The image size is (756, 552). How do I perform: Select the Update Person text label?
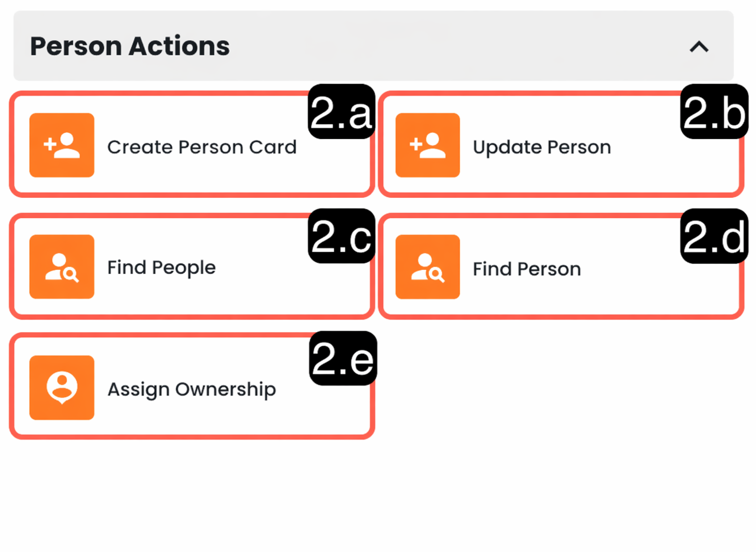542,147
